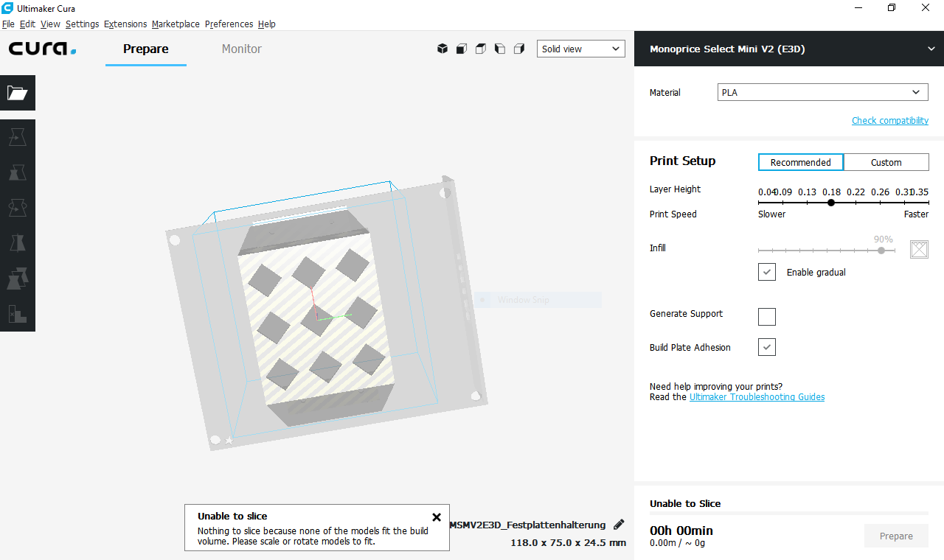Click the Check compatibility link

click(x=890, y=120)
